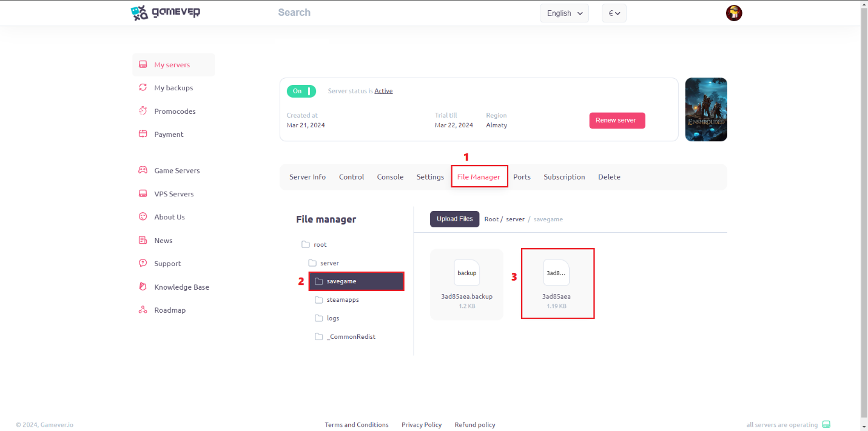Select the Payment card icon in sidebar
The width and height of the screenshot is (868, 431).
point(143,134)
